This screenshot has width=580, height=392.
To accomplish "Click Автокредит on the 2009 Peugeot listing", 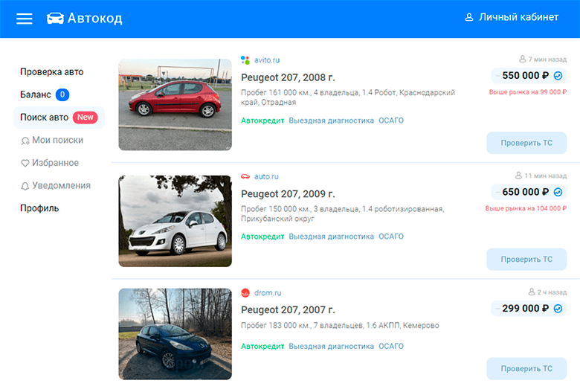I will coord(262,237).
